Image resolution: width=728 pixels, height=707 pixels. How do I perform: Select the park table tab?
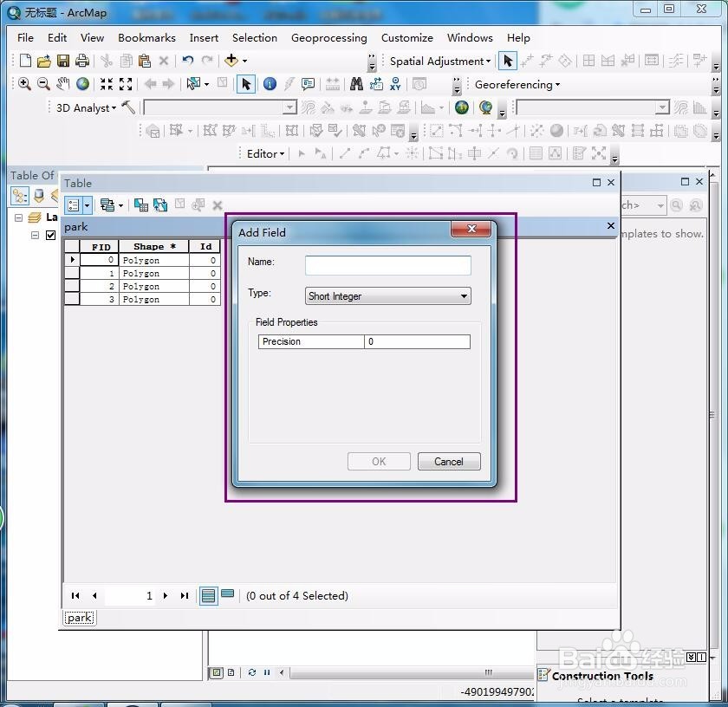(x=80, y=618)
